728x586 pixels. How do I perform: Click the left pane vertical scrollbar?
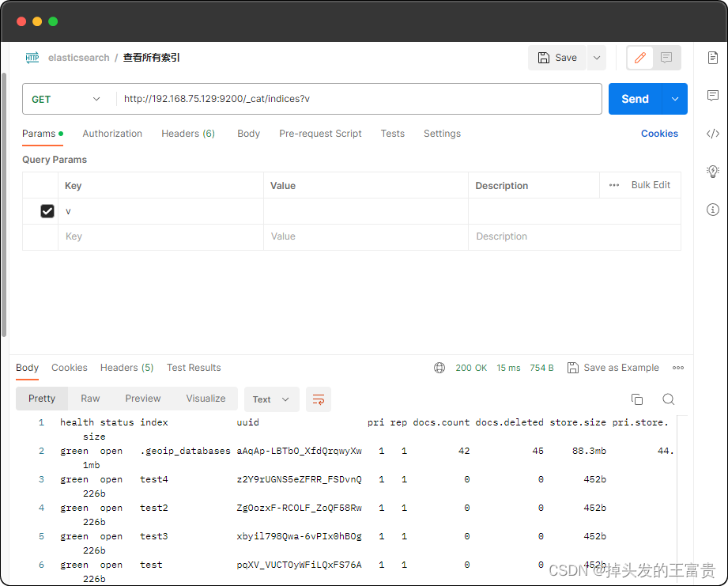(4, 204)
